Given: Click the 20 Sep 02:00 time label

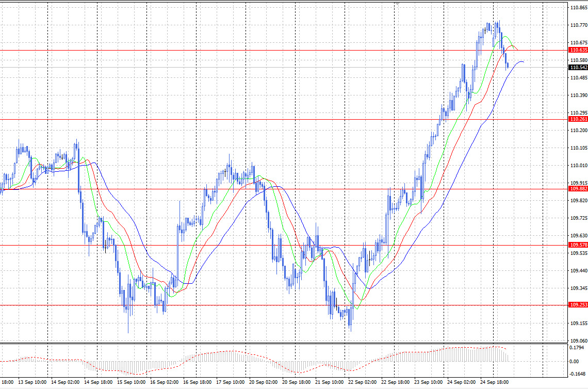Looking at the screenshot, I should pos(263,382).
